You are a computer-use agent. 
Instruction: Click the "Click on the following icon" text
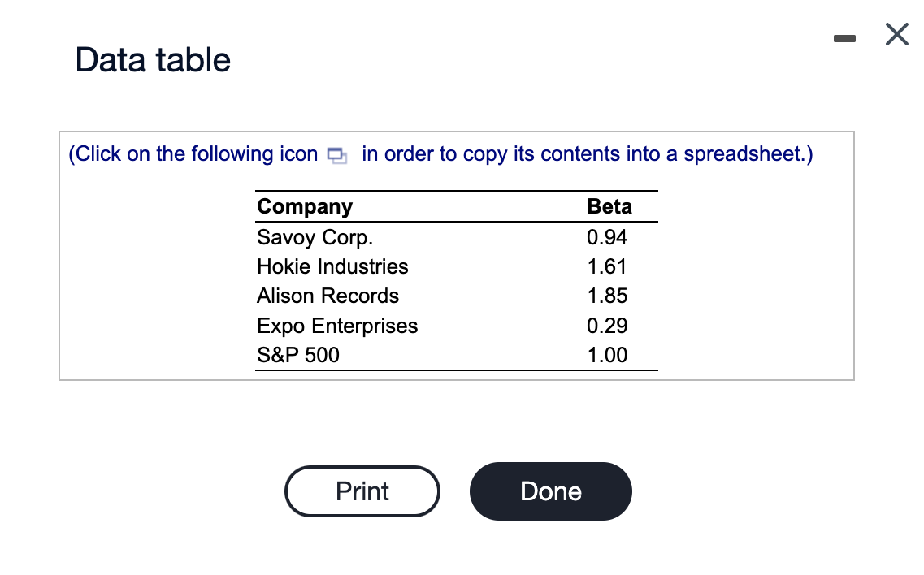[x=193, y=154]
